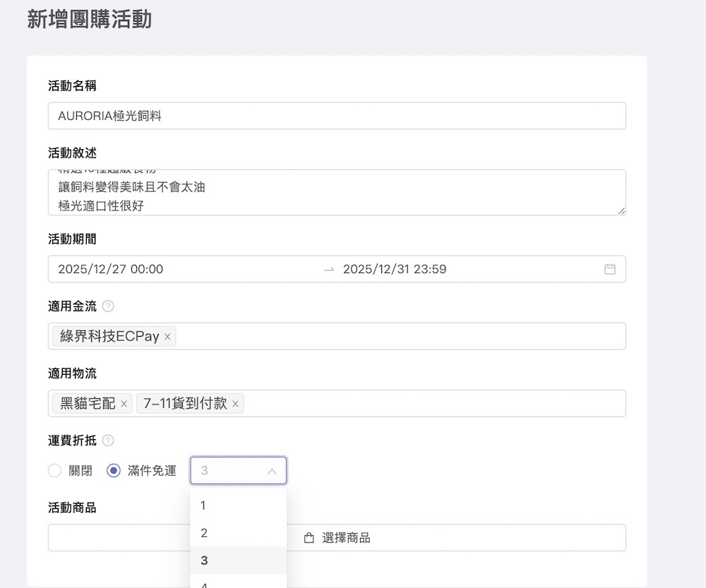Click the start date 2025/12/27 00:00
This screenshot has width=706, height=588.
pyautogui.click(x=111, y=270)
